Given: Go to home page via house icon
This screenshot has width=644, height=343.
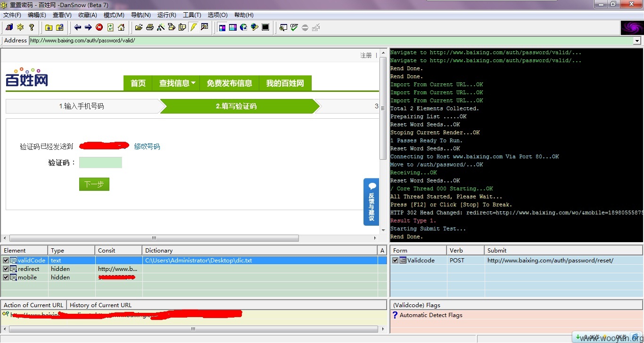Looking at the screenshot, I should tap(121, 27).
